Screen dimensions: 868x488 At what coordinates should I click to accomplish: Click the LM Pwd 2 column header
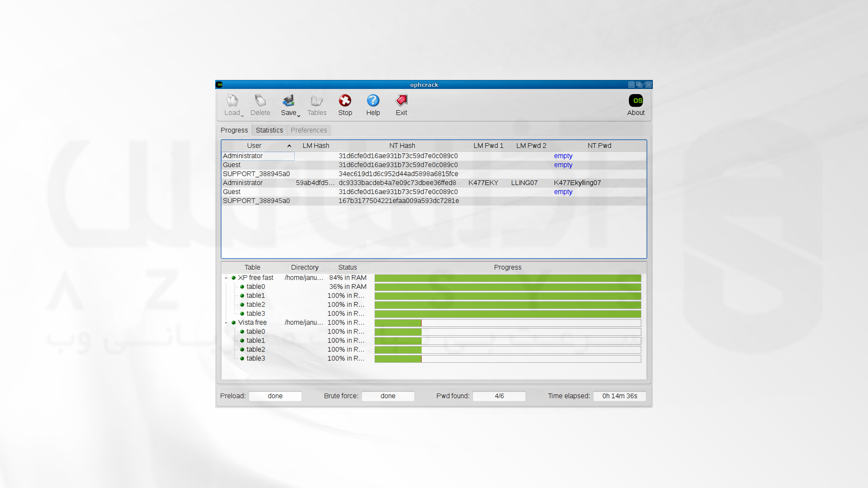point(531,145)
